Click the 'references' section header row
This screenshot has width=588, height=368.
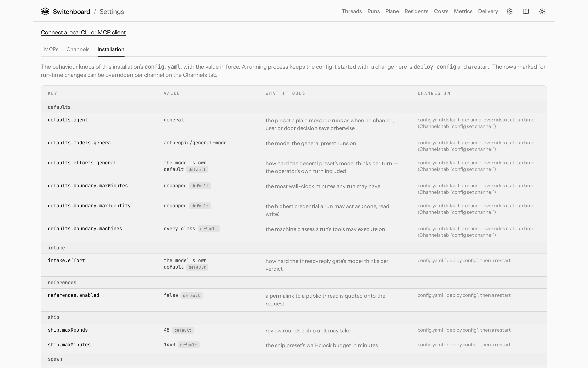pyautogui.click(x=294, y=283)
